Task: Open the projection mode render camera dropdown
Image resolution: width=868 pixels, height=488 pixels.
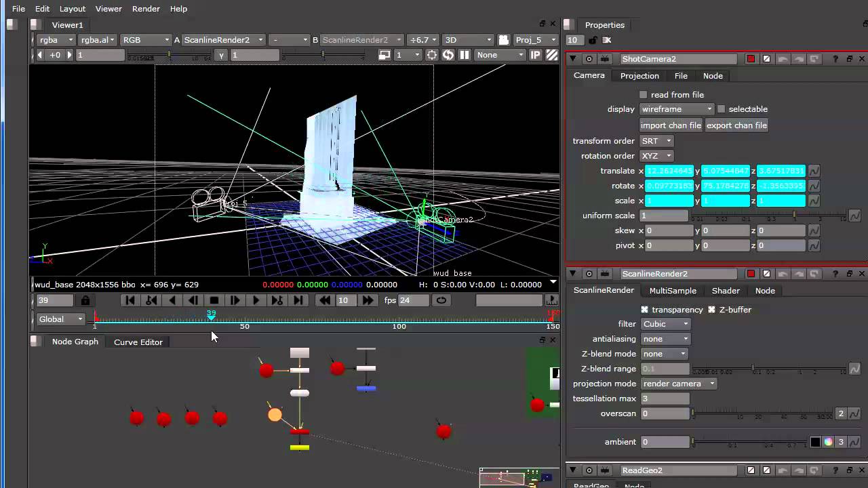Action: coord(678,384)
